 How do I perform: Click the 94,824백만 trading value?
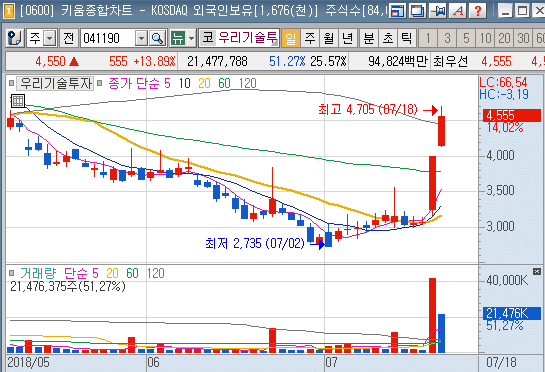pyautogui.click(x=398, y=62)
